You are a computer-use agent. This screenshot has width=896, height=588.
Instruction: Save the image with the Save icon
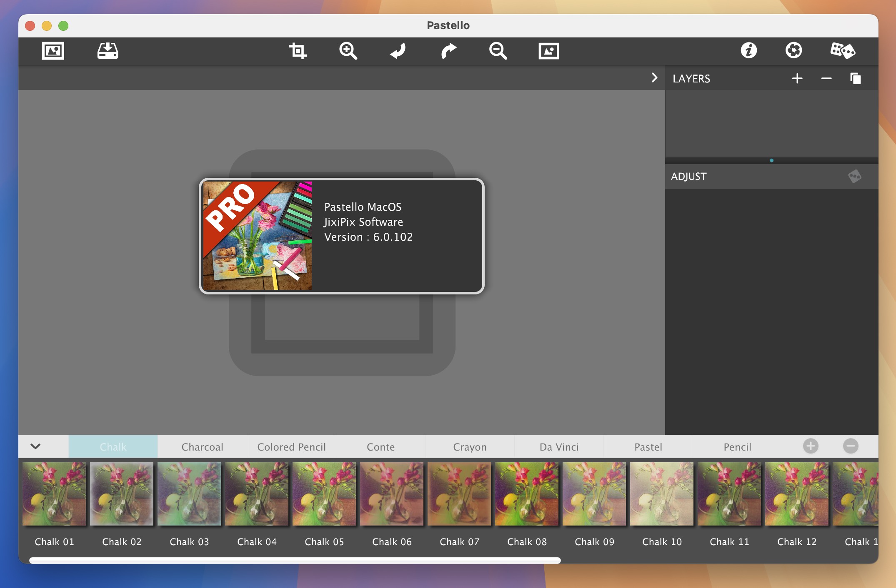pos(108,51)
